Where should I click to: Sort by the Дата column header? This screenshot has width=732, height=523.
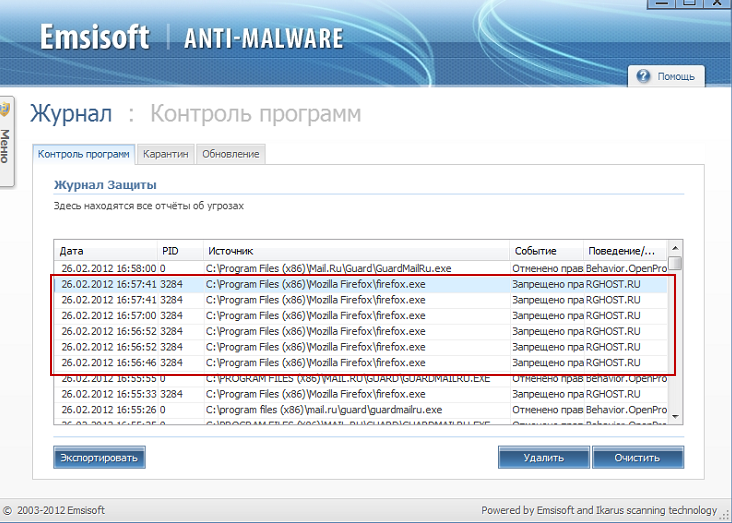106,251
